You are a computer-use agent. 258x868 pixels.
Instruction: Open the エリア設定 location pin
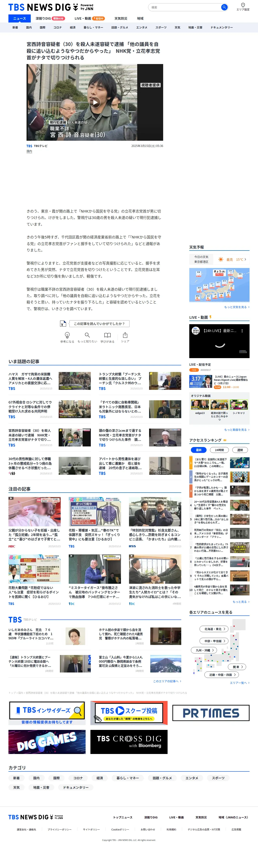(x=243, y=7)
